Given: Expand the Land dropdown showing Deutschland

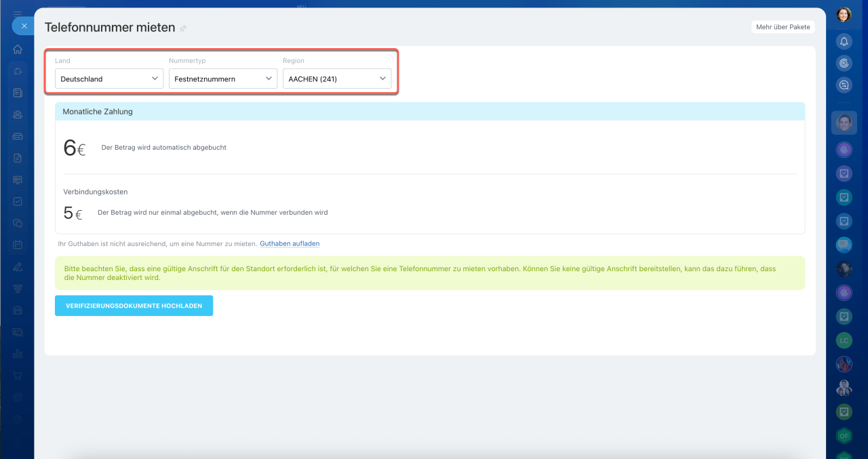Looking at the screenshot, I should tap(108, 79).
